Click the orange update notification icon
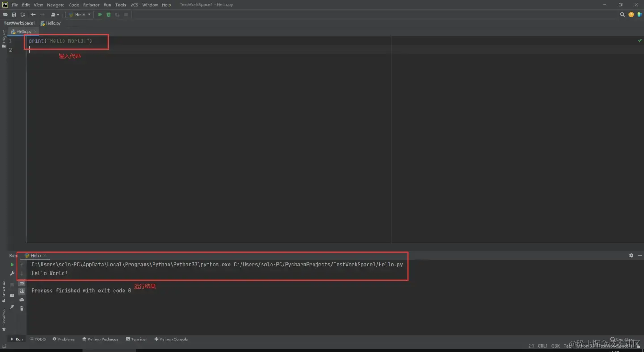The image size is (644, 352). [631, 14]
